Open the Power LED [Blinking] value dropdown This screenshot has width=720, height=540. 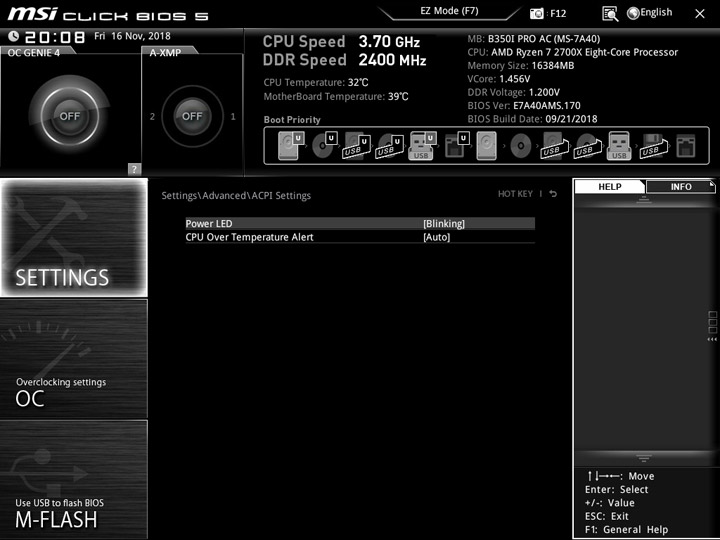pos(444,224)
